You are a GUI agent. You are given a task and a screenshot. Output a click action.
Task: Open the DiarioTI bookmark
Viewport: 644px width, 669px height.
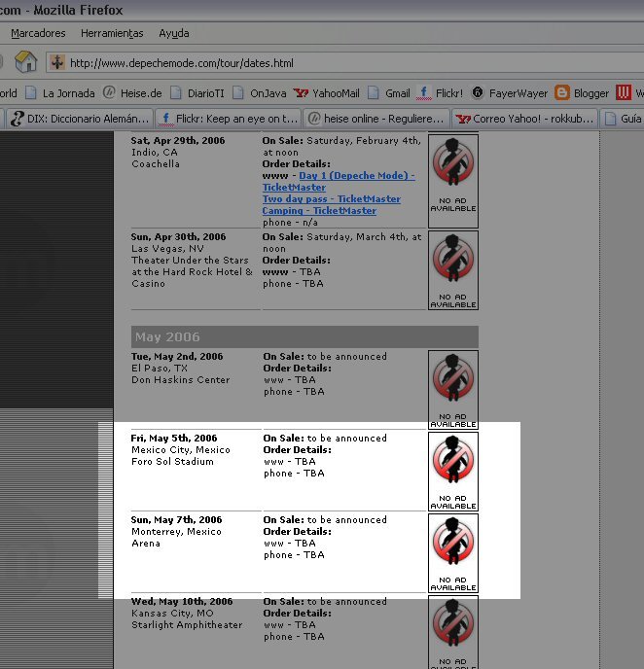point(197,93)
